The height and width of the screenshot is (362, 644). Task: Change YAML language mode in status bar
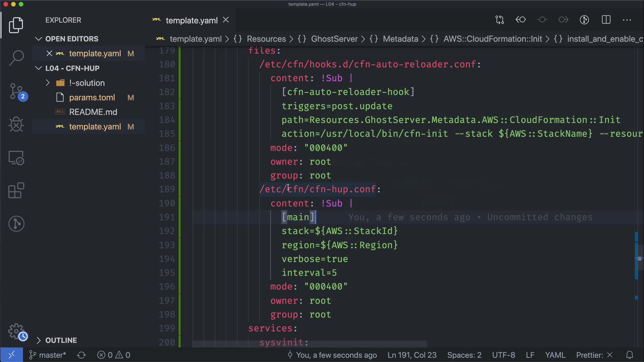click(555, 355)
